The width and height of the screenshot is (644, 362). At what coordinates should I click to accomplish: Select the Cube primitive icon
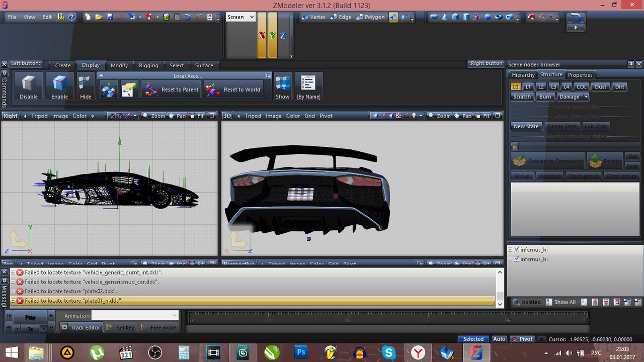pos(455,17)
